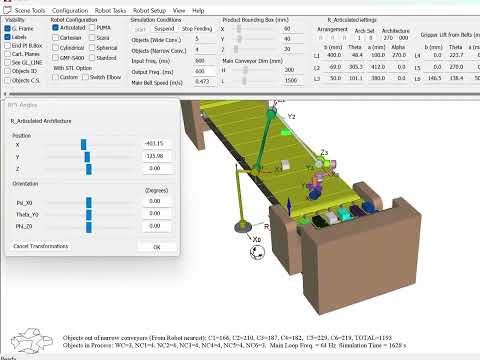Enable the Custom STL option checkbox
Screen dimensions: 480x360
(56, 77)
